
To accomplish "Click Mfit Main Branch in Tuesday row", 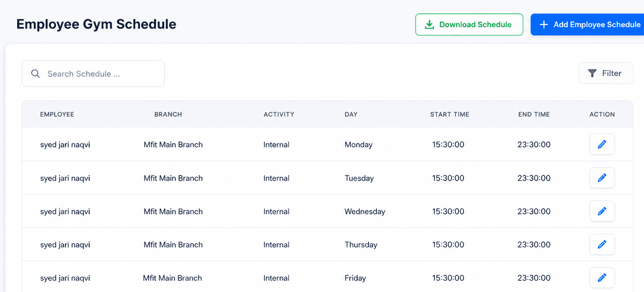I will (173, 178).
